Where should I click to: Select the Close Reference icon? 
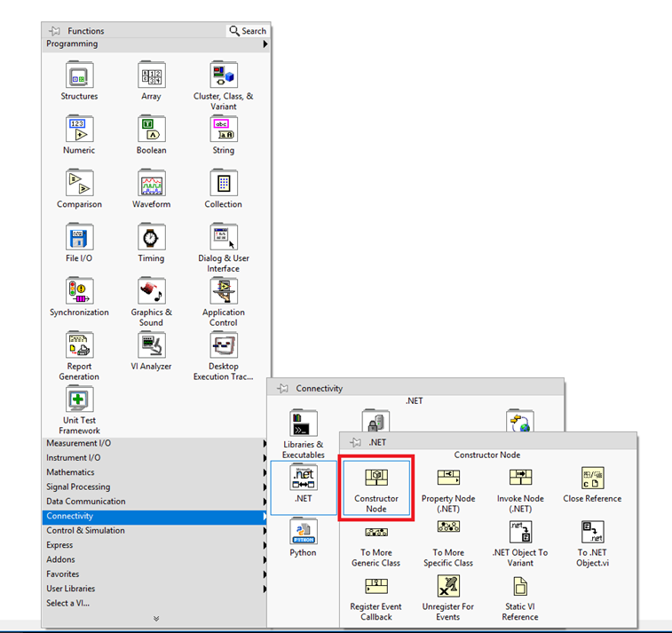[592, 478]
